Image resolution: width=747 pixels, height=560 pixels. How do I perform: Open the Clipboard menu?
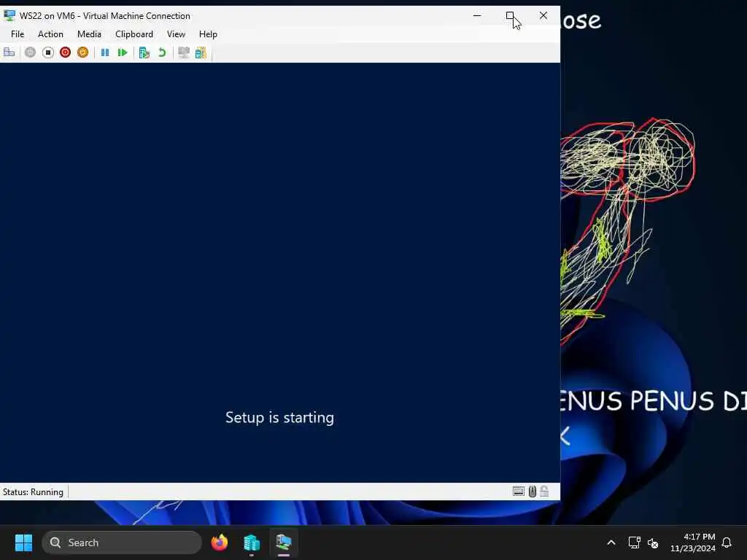tap(134, 34)
